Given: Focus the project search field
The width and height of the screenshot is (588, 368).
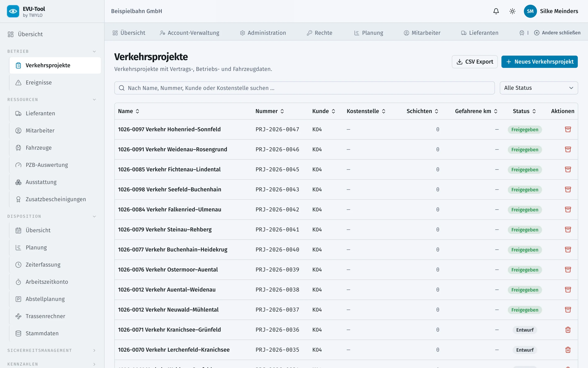Looking at the screenshot, I should (x=304, y=88).
